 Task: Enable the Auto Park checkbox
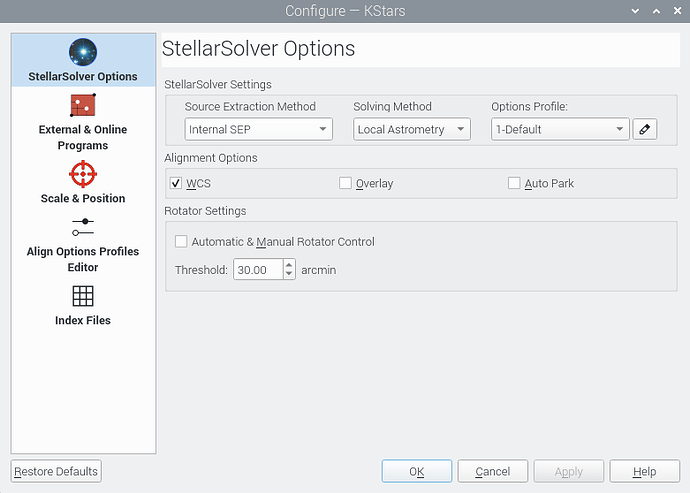[514, 183]
